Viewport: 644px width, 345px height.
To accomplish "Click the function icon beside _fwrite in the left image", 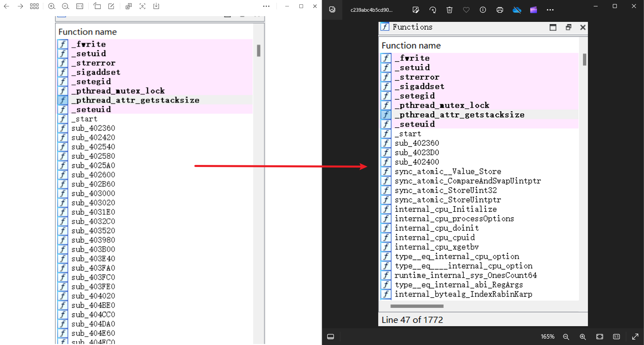I will pos(63,44).
